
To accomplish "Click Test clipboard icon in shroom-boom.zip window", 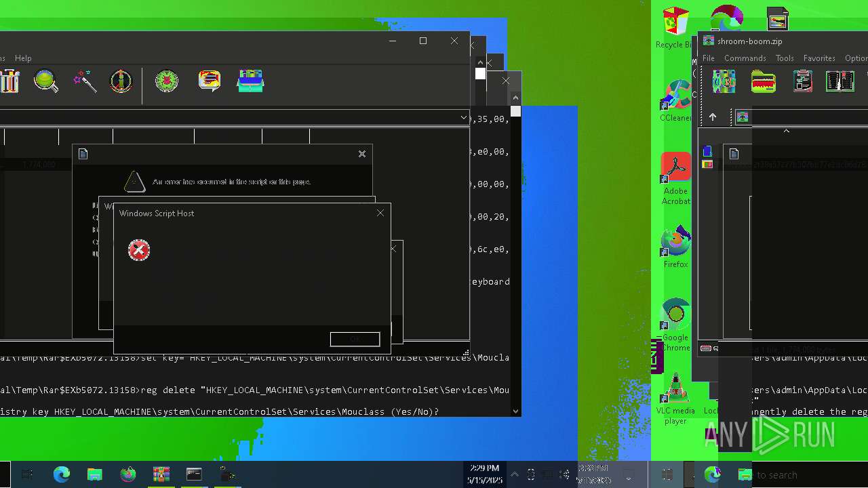I will click(x=803, y=82).
